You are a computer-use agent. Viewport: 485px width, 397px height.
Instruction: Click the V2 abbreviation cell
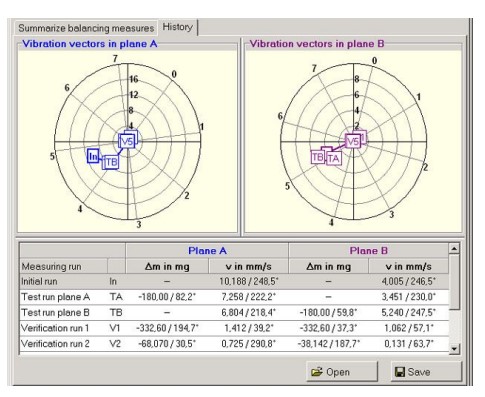(116, 343)
